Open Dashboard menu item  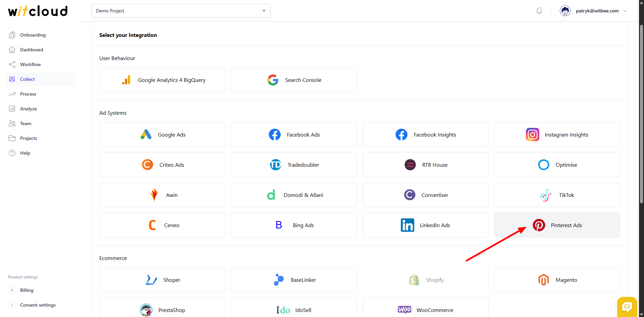tap(40, 50)
